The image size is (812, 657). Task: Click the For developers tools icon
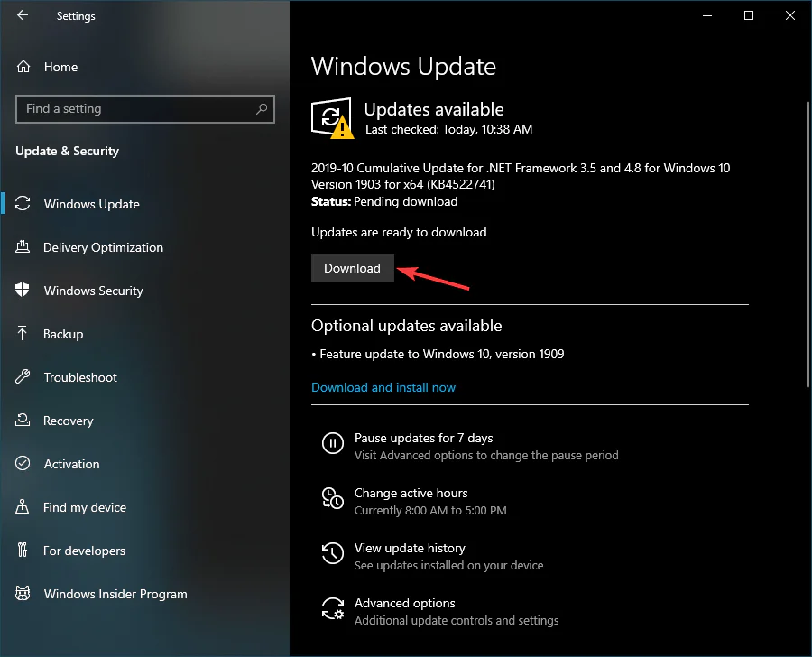pyautogui.click(x=23, y=550)
